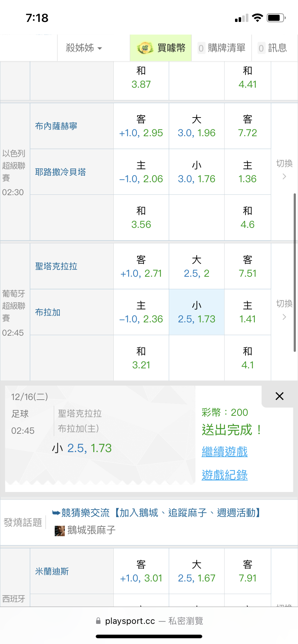Toggle the selected 小 2.5, 1.73 bet cell
298x644 pixels.
pos(197,312)
